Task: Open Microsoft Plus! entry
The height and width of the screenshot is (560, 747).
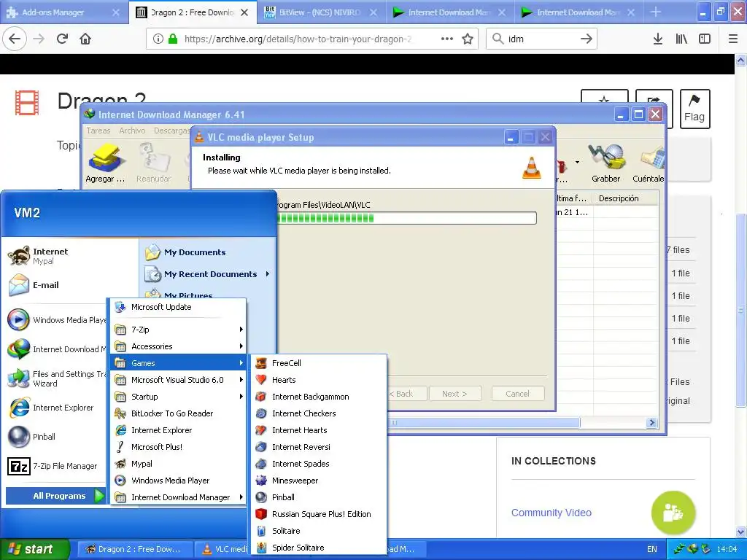Action: 178,447
